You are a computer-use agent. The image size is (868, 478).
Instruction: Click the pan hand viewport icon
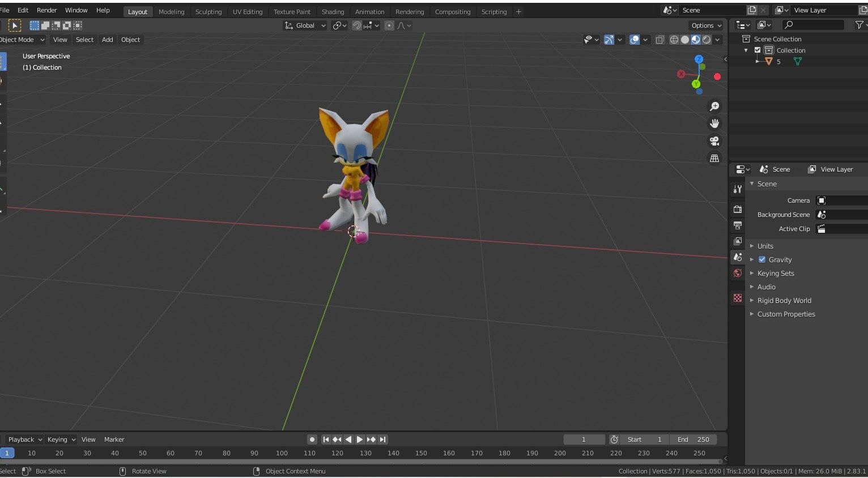pos(714,123)
